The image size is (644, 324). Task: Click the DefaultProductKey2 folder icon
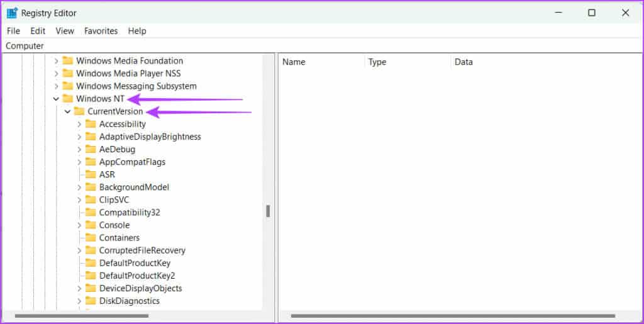click(x=91, y=276)
